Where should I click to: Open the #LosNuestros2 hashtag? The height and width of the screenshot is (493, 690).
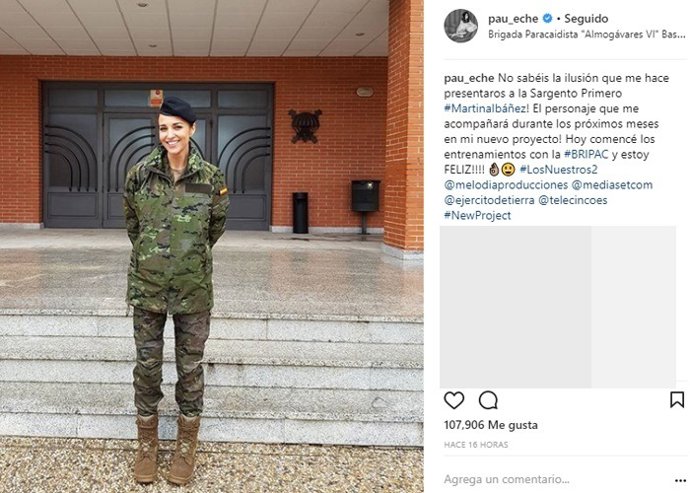[558, 169]
